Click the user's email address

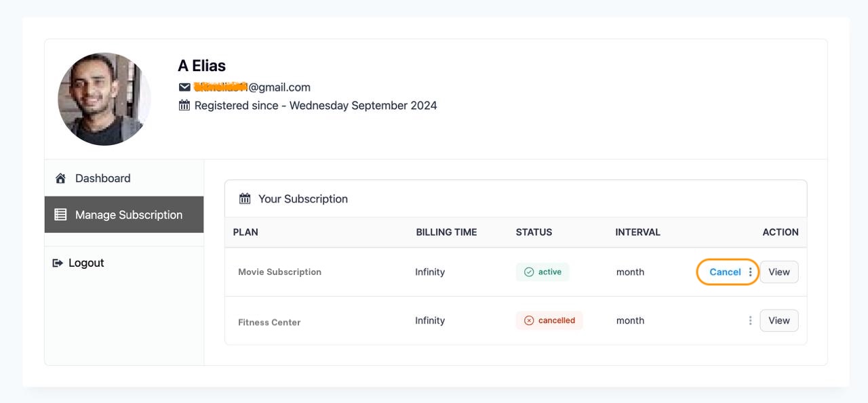tap(251, 87)
